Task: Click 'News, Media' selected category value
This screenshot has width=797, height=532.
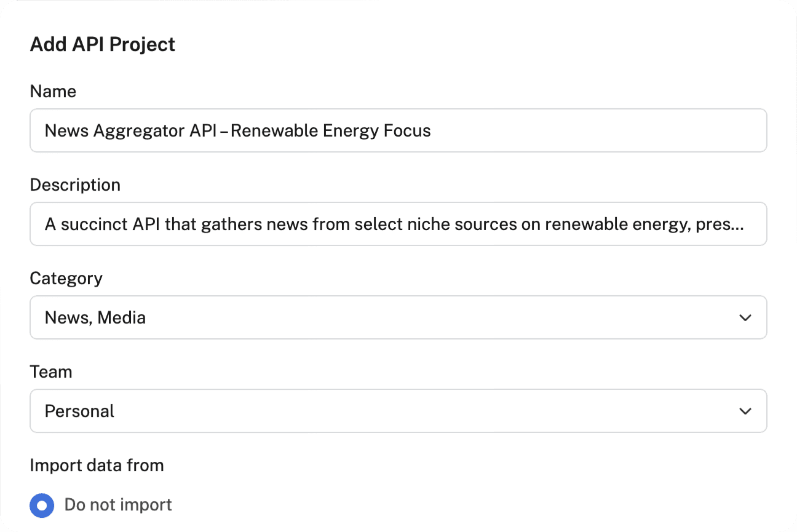Action: 95,318
